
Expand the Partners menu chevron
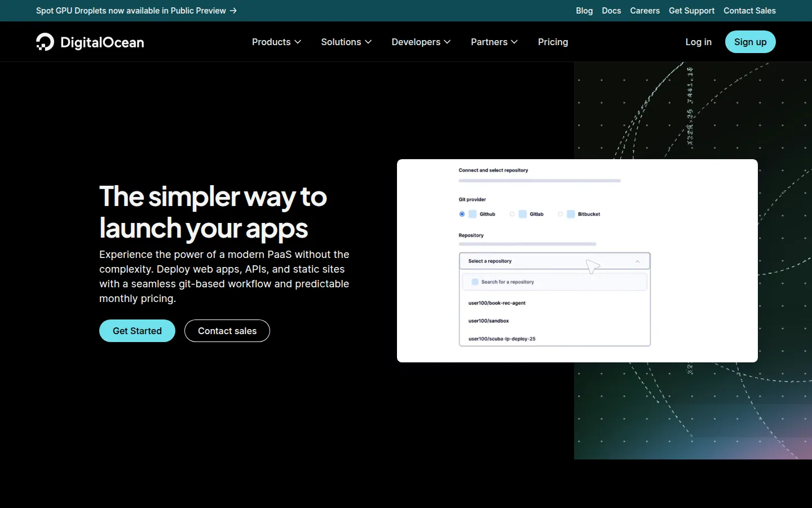point(514,42)
